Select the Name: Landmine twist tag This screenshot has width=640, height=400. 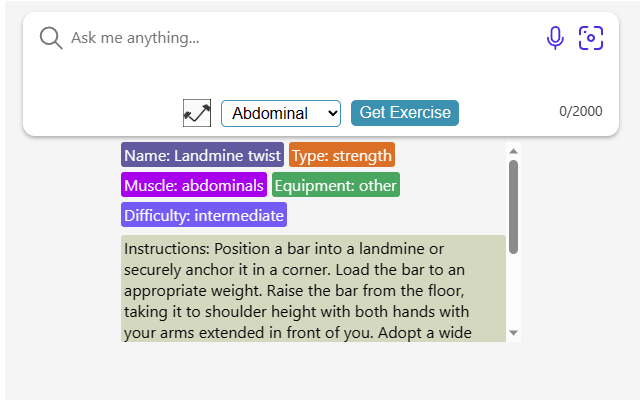(x=202, y=155)
